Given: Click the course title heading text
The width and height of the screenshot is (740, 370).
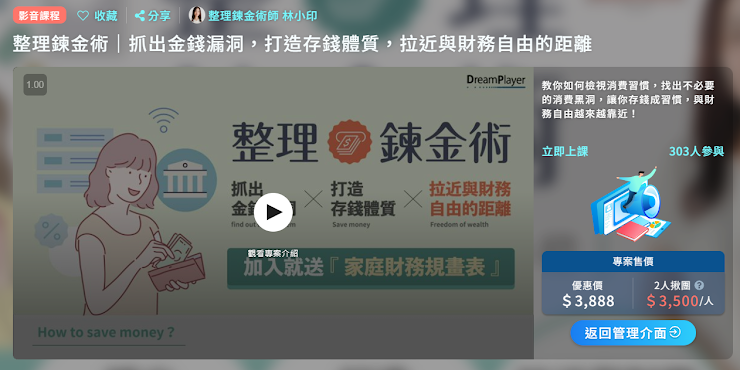Looking at the screenshot, I should 302,44.
